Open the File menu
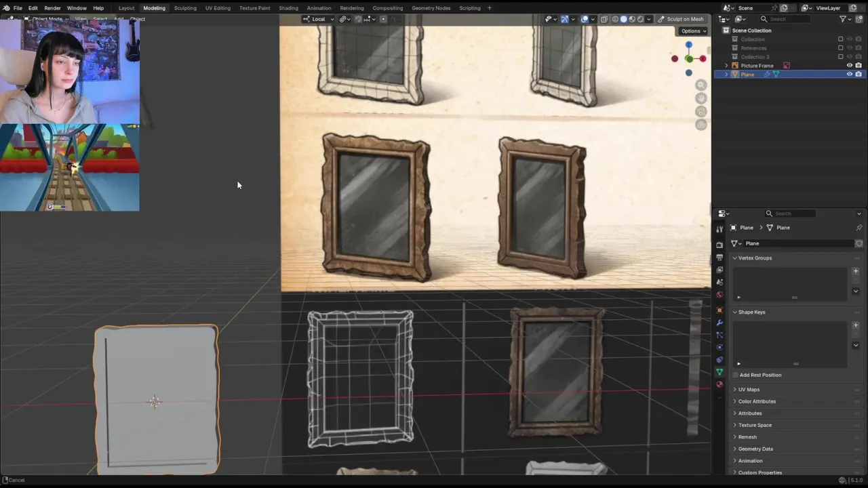Viewport: 868px width, 488px height. coord(18,8)
